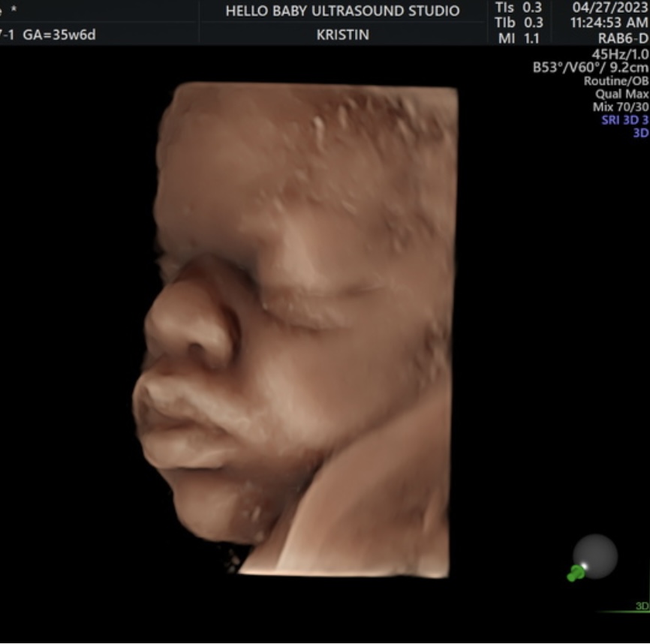
Task: Click the 45Hz/1.0 frame rate readout
Action: (x=620, y=54)
